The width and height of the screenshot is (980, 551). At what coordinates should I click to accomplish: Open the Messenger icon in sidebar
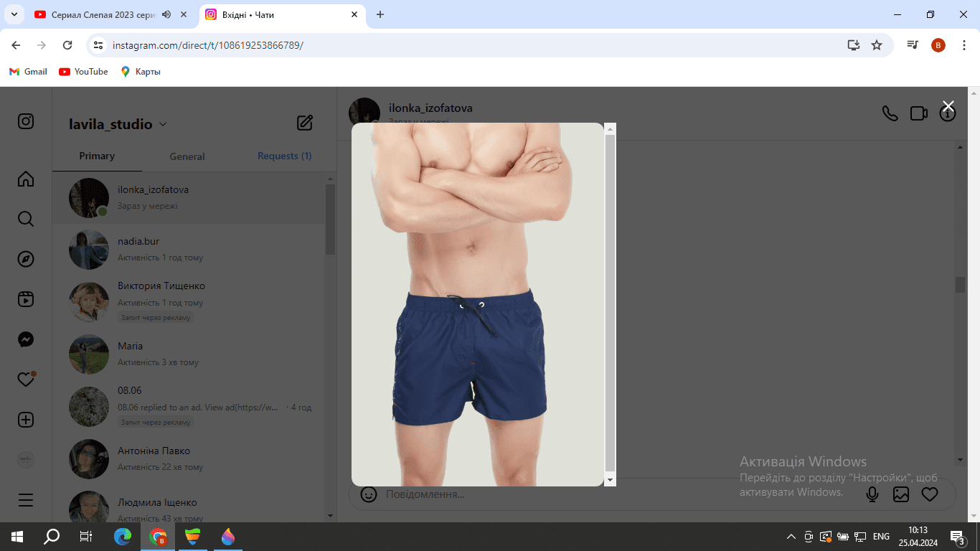point(26,339)
